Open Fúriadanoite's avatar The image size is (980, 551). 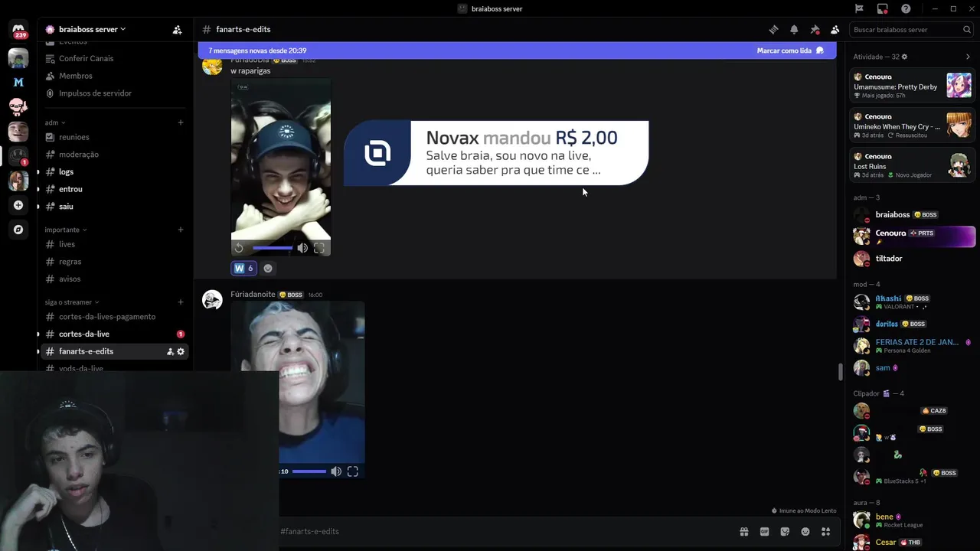(x=212, y=300)
